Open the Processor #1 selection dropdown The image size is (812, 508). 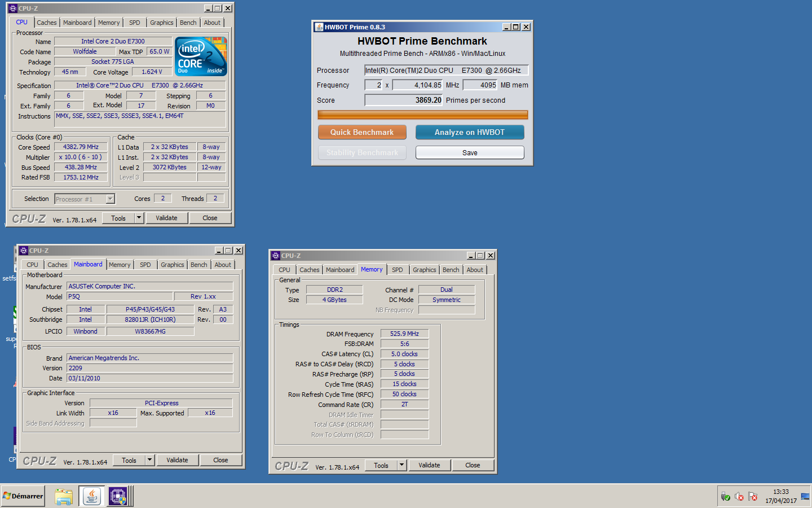(x=111, y=199)
